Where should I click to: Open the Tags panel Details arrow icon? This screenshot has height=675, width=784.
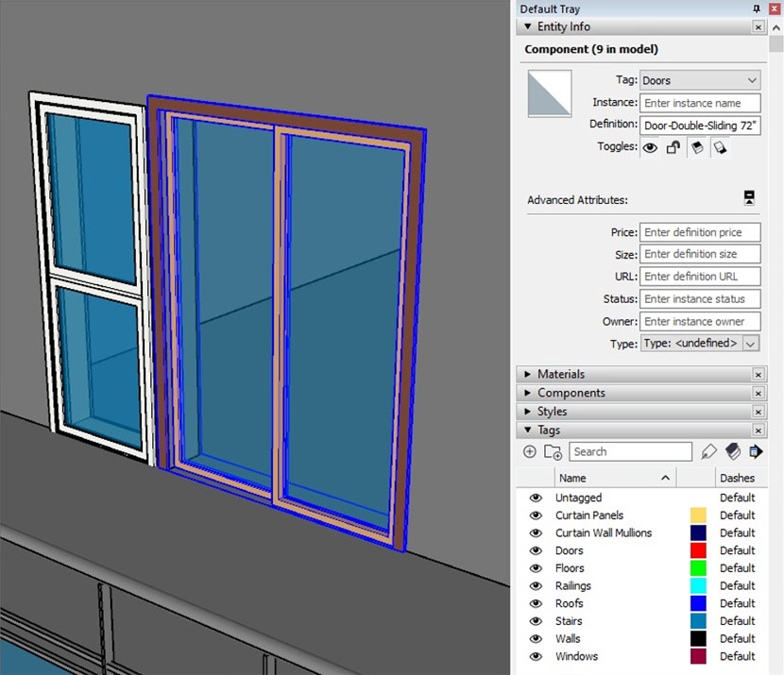[756, 452]
